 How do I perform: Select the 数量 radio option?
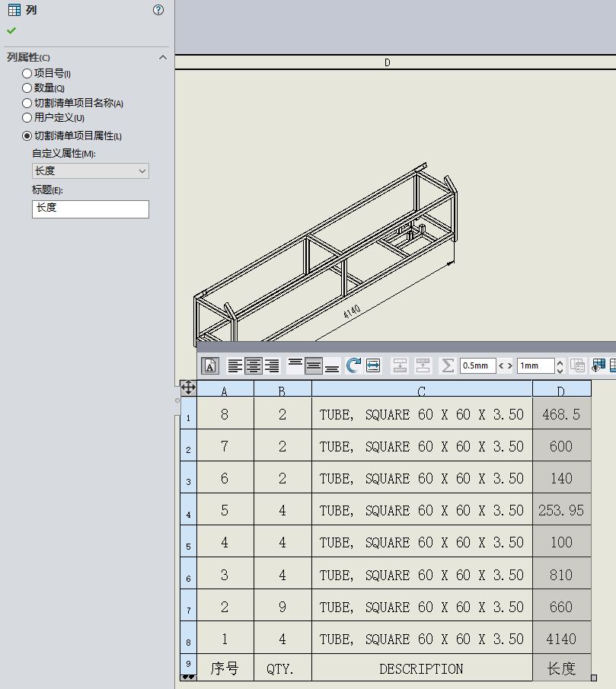tap(27, 88)
